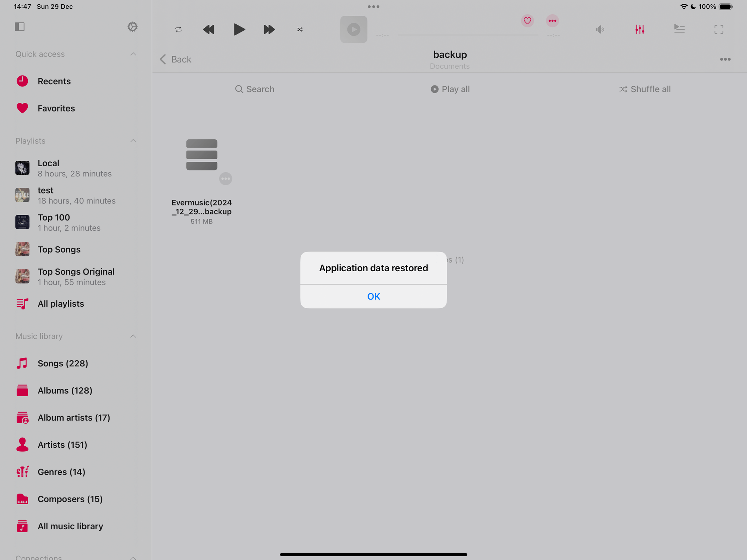Open the play queue list icon
Screen dimensions: 747x560
point(679,29)
